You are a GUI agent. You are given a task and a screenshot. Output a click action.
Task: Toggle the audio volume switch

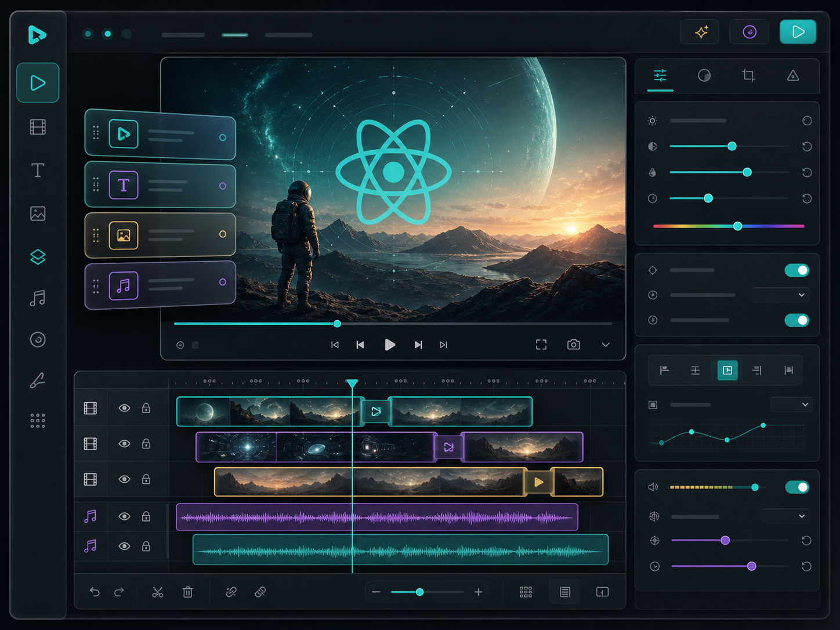pyautogui.click(x=796, y=487)
